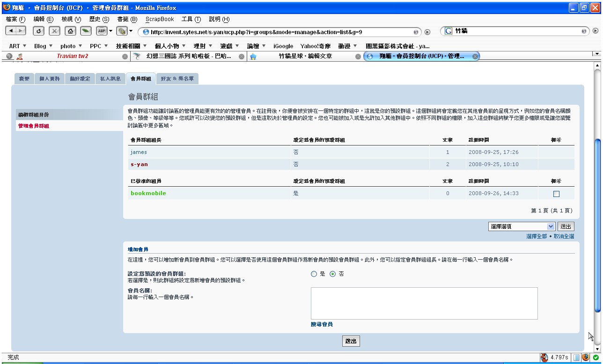Close the 幻想三國誌 tab
603x364 pixels.
point(242,56)
